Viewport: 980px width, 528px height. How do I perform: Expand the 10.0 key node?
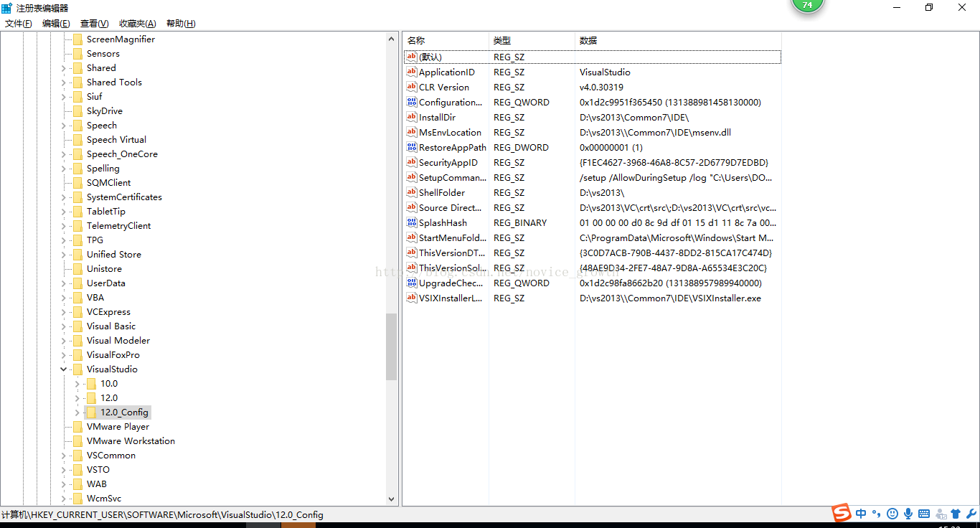pyautogui.click(x=77, y=384)
